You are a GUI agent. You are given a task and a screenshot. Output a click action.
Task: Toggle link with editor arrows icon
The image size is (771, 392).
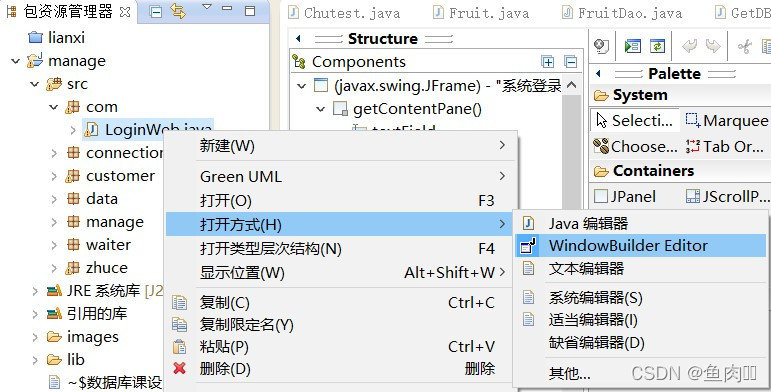click(178, 11)
